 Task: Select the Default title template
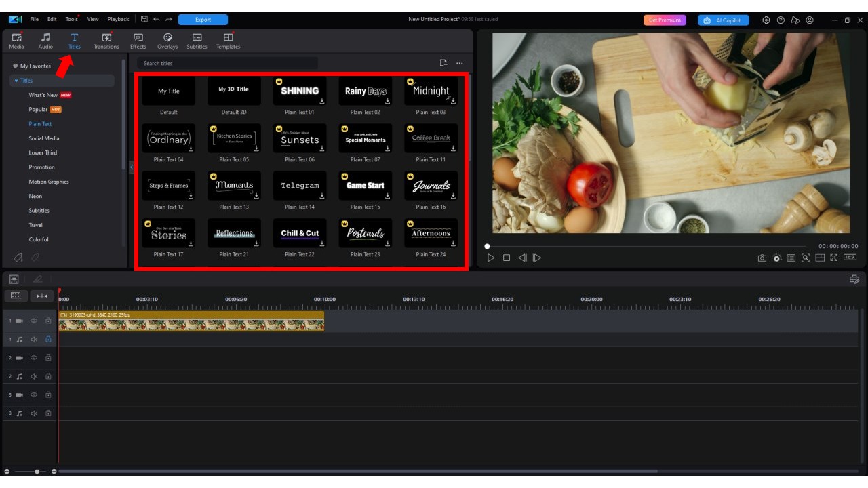(x=169, y=91)
